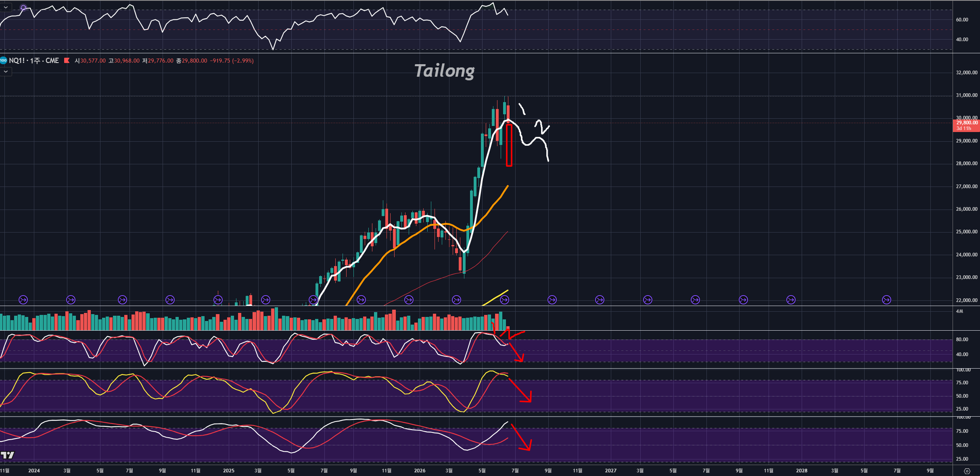Open the September 2024 contract rollover marker
This screenshot has height=476, width=980.
[x=170, y=300]
